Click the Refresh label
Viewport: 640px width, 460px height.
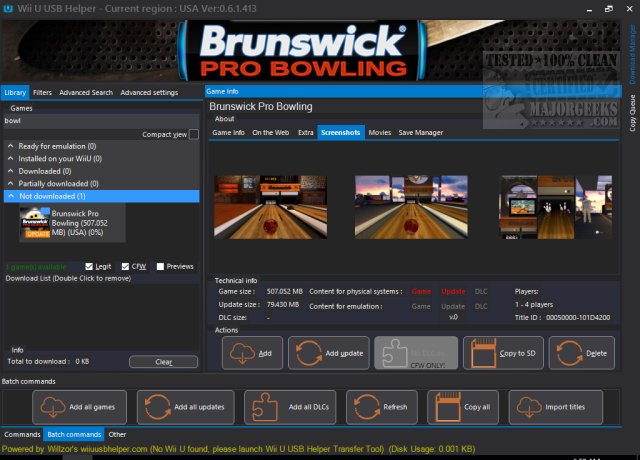(395, 407)
